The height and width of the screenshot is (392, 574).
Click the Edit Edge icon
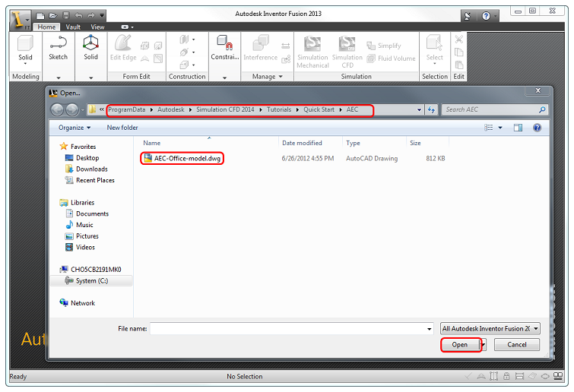coord(123,43)
